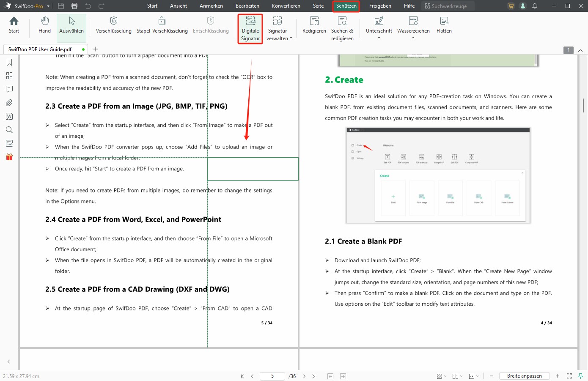Go to the previous page

click(x=252, y=376)
